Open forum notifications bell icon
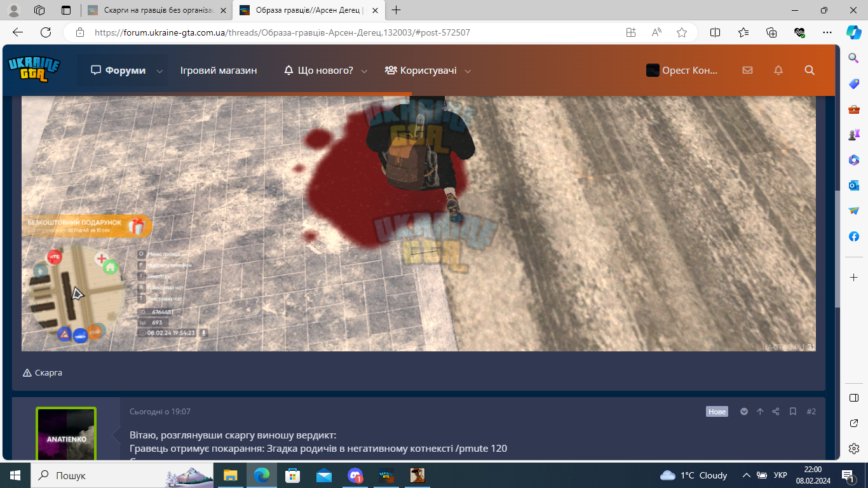 [x=778, y=71]
